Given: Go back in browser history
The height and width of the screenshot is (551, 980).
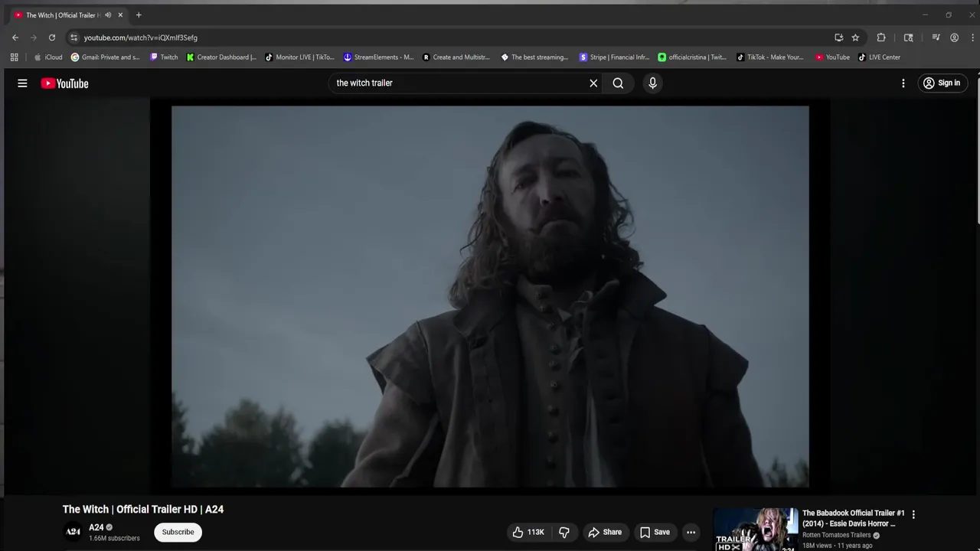Looking at the screenshot, I should tap(15, 37).
